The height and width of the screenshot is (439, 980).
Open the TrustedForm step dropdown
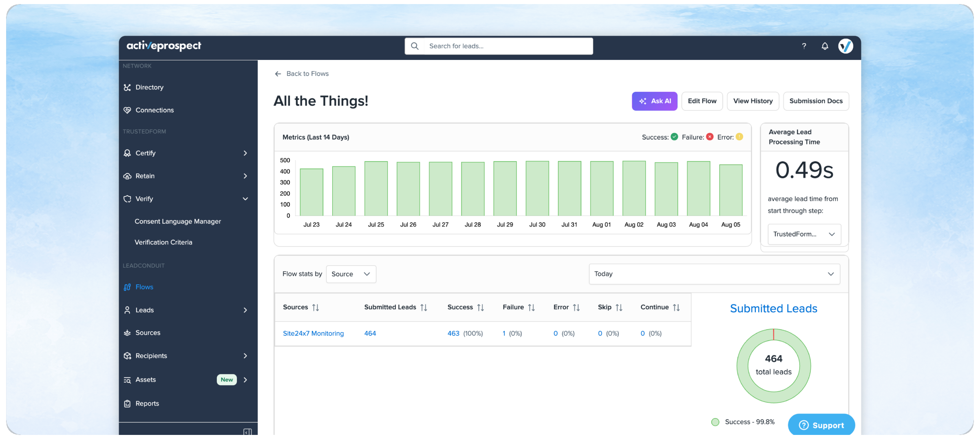point(804,234)
